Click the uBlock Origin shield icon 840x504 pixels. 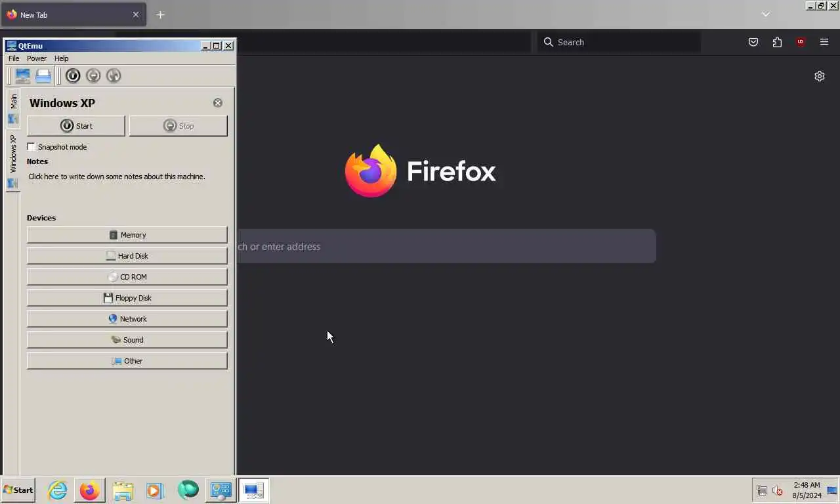(801, 42)
